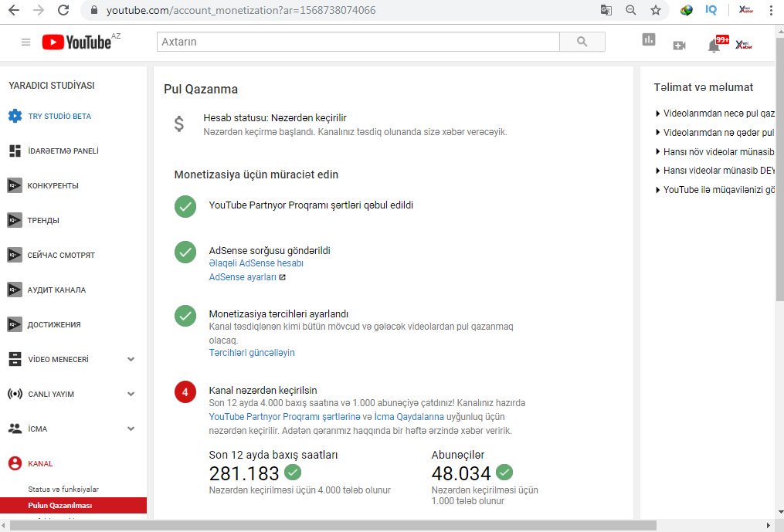
Task: Open the analytics bar chart icon
Action: (x=649, y=39)
